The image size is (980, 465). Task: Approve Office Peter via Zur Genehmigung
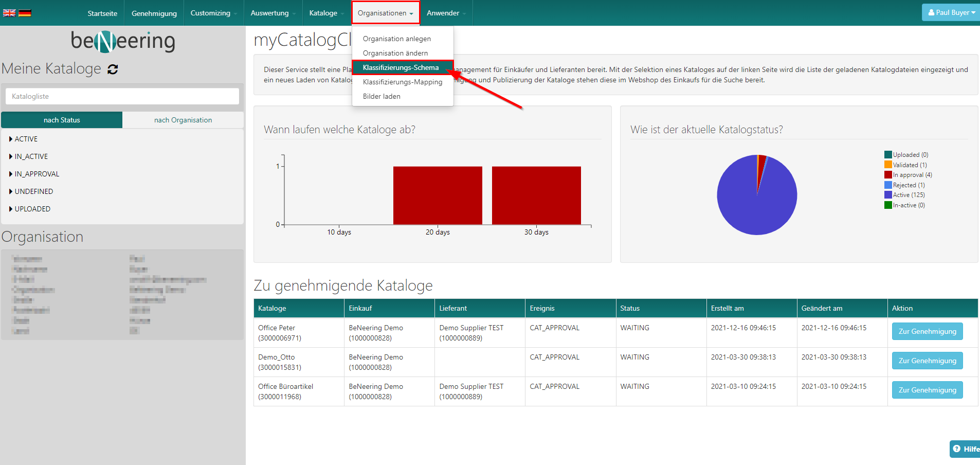[x=927, y=331]
